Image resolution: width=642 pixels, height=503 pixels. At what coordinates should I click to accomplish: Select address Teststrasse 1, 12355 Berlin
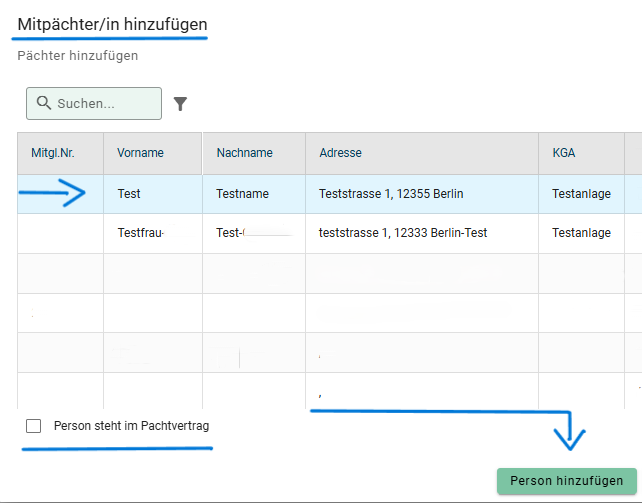pos(391,194)
